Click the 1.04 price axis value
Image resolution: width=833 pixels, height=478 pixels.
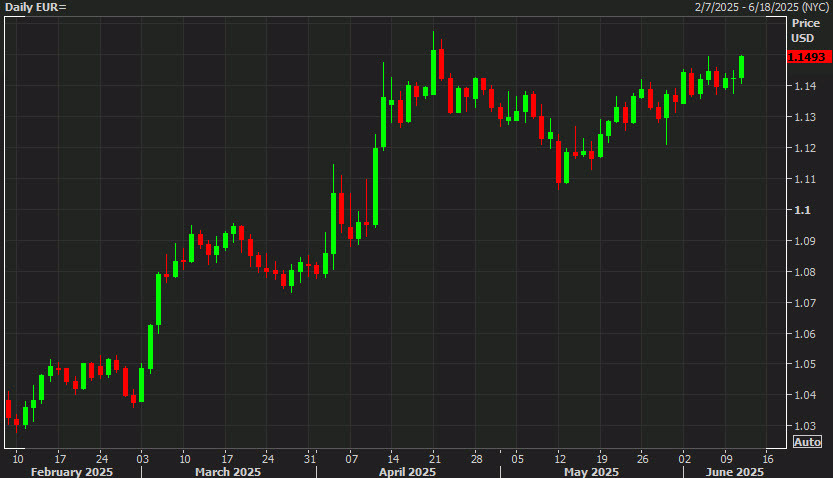pyautogui.click(x=805, y=395)
